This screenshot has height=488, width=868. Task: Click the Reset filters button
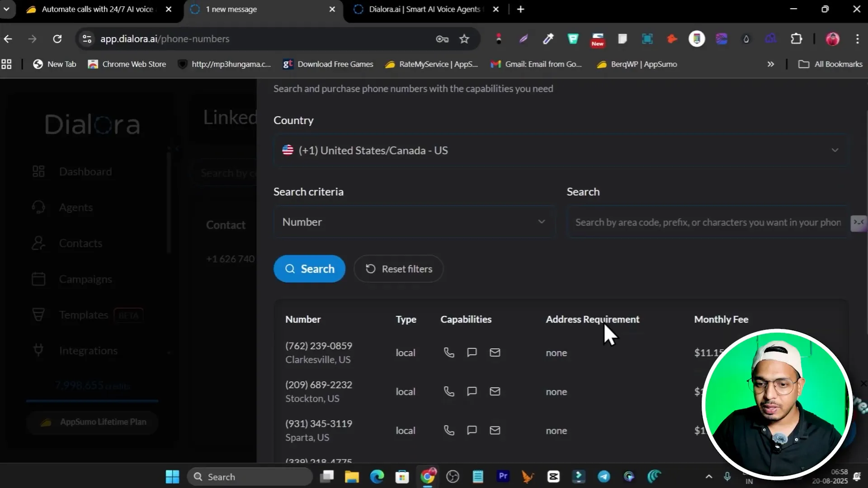(x=398, y=269)
